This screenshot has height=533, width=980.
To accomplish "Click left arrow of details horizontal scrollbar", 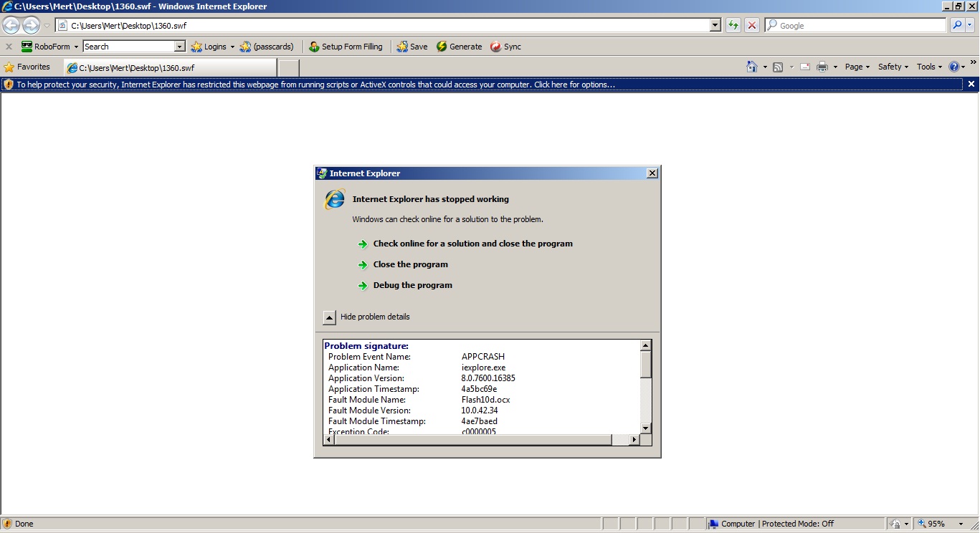I will 329,440.
